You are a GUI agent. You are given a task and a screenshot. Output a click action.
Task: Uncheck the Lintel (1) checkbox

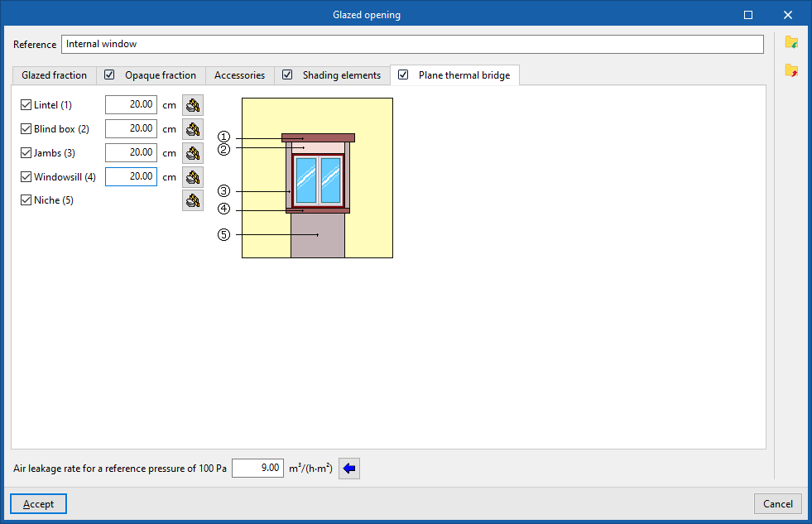coord(26,105)
